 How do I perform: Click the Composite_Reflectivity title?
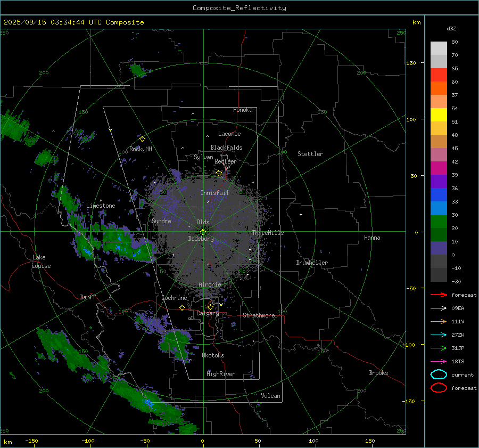(x=240, y=8)
